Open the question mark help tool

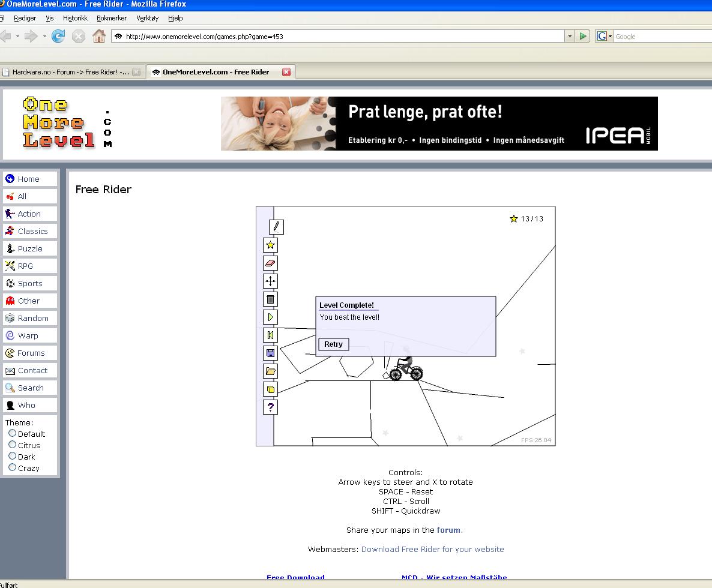[270, 407]
